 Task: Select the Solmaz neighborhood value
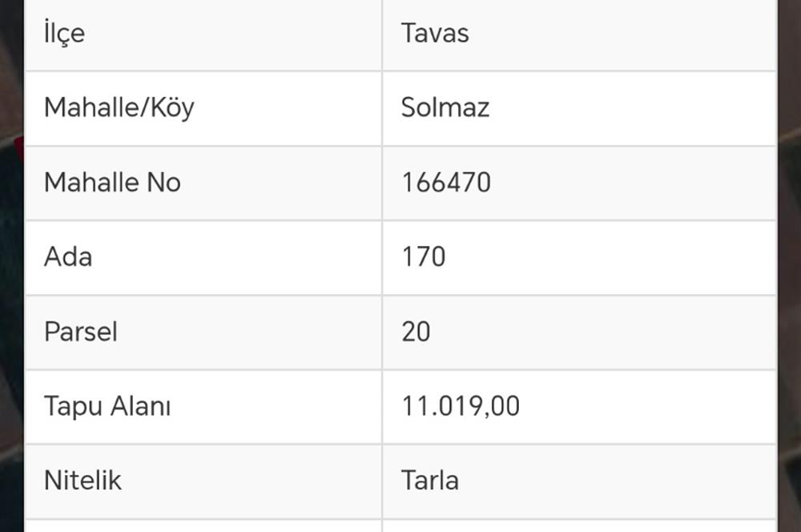[x=445, y=107]
